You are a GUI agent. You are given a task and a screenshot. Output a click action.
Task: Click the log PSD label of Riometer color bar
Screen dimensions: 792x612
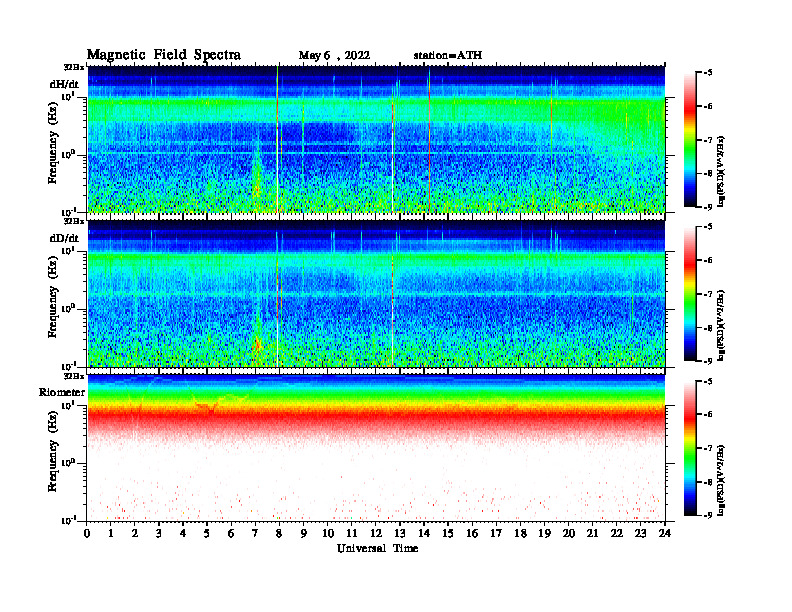tap(721, 480)
